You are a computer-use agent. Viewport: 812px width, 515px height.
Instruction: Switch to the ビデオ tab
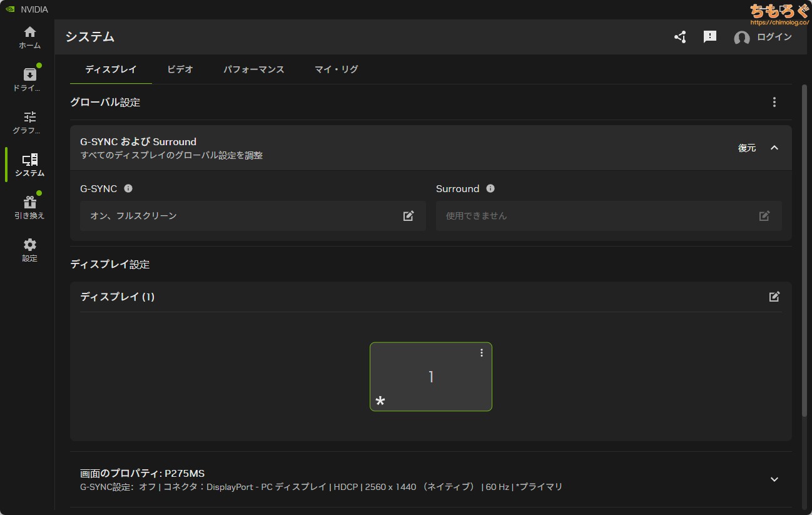tap(180, 69)
